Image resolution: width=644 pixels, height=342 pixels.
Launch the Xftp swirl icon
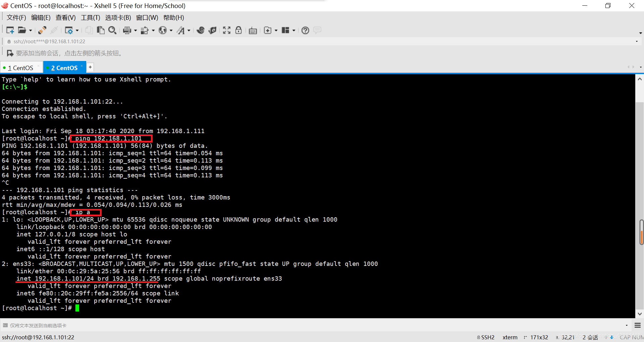201,30
